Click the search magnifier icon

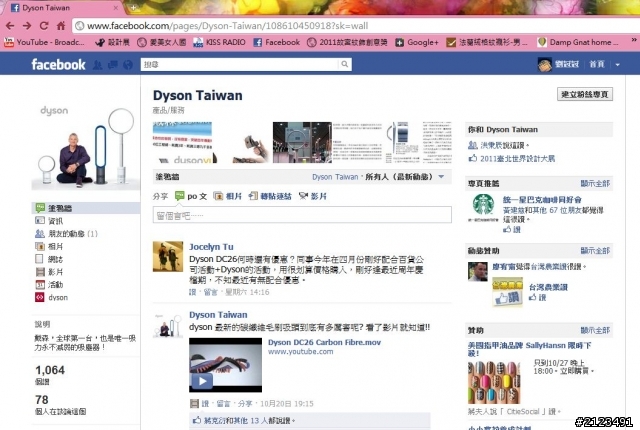(345, 64)
